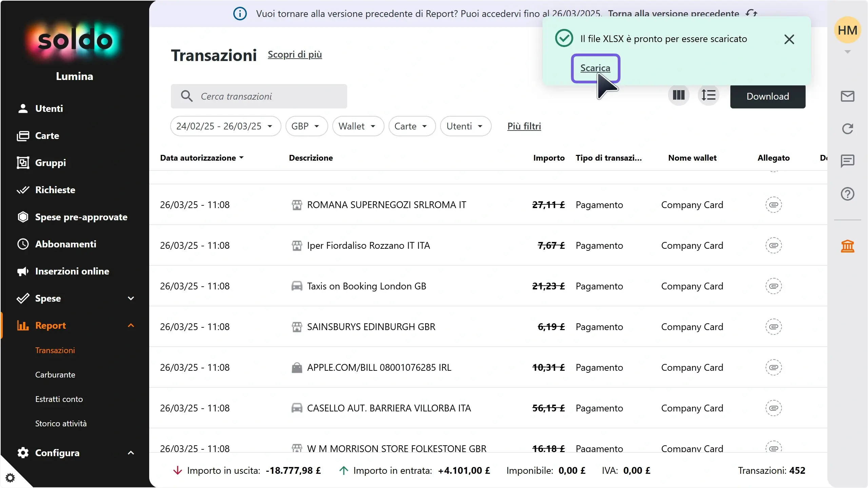Go to Abbonamenti in sidebar

coord(57,244)
